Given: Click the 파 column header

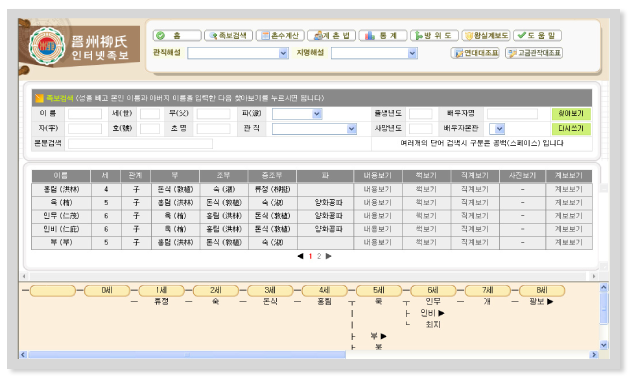Looking at the screenshot, I should pos(325,176).
